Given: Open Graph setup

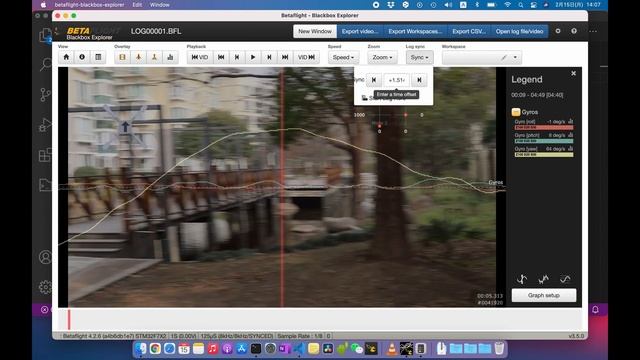Looking at the screenshot, I should pos(544,295).
